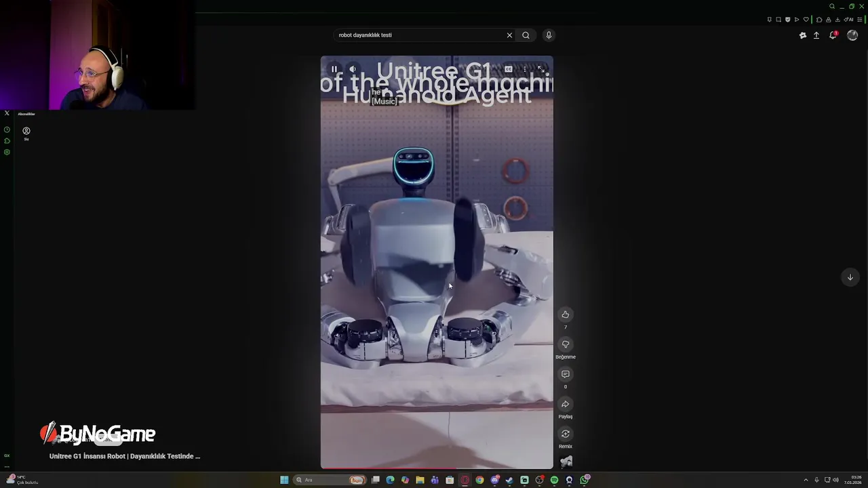The image size is (868, 488).
Task: Open Opera GX downloads icon
Action: 837,20
